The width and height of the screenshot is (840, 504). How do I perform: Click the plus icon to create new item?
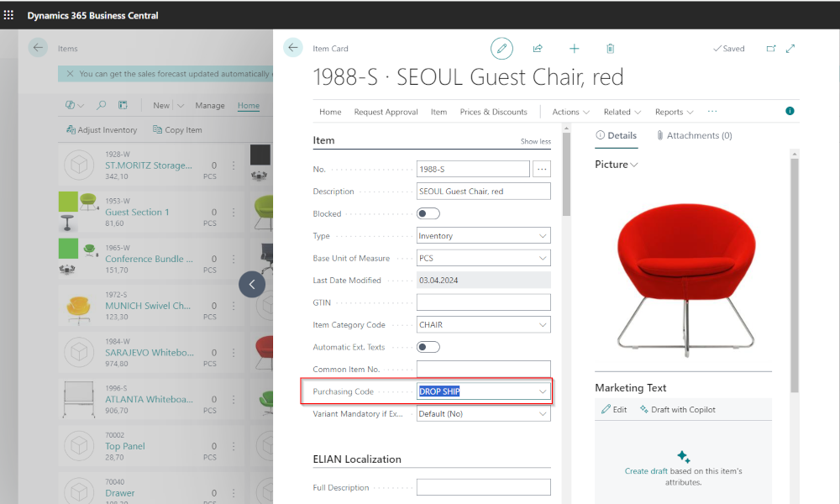(575, 49)
